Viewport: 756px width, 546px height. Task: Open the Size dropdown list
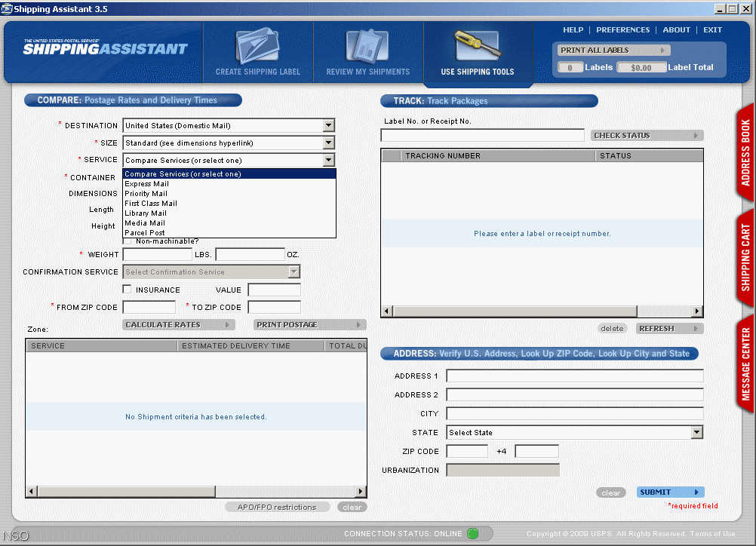tap(328, 143)
